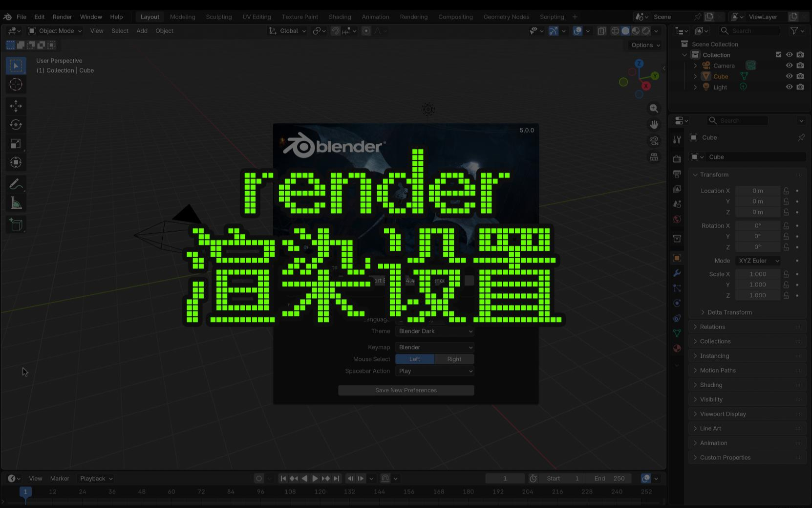Toggle Camera visibility eye icon
The width and height of the screenshot is (812, 508).
(x=789, y=66)
